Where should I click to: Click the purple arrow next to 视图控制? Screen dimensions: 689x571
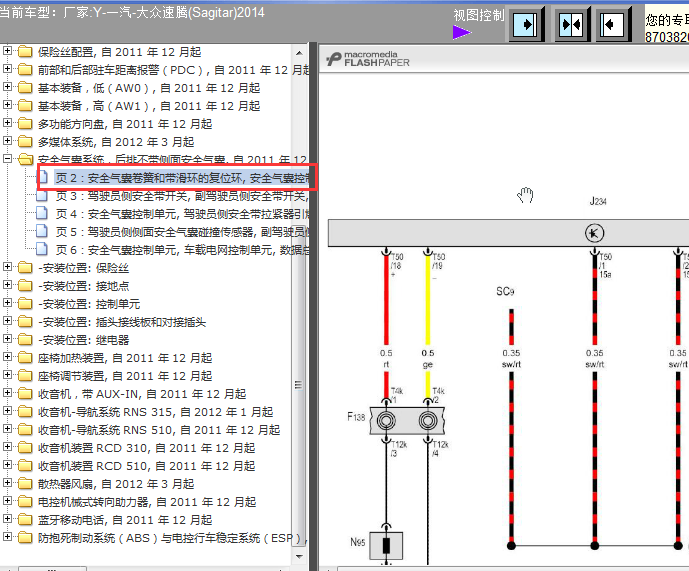tap(461, 32)
